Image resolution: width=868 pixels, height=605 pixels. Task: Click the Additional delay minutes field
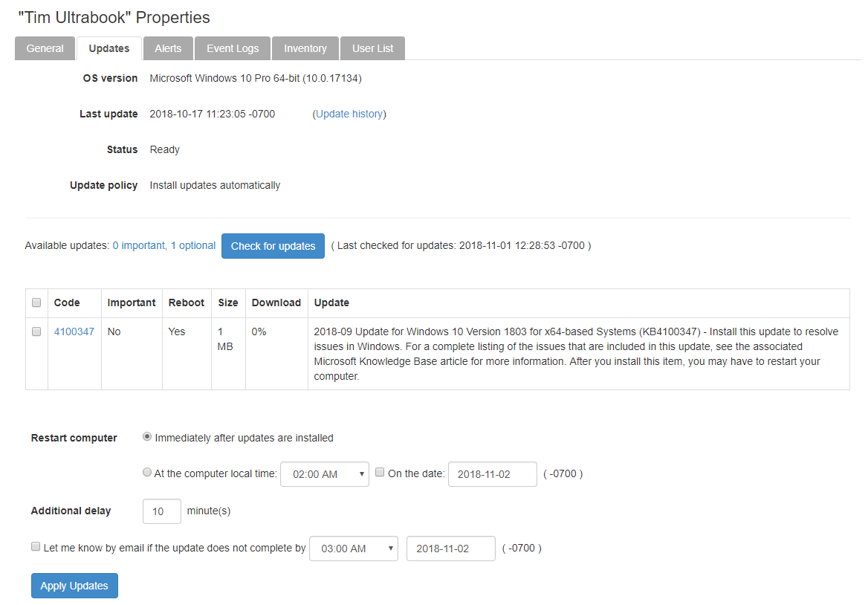tap(162, 511)
